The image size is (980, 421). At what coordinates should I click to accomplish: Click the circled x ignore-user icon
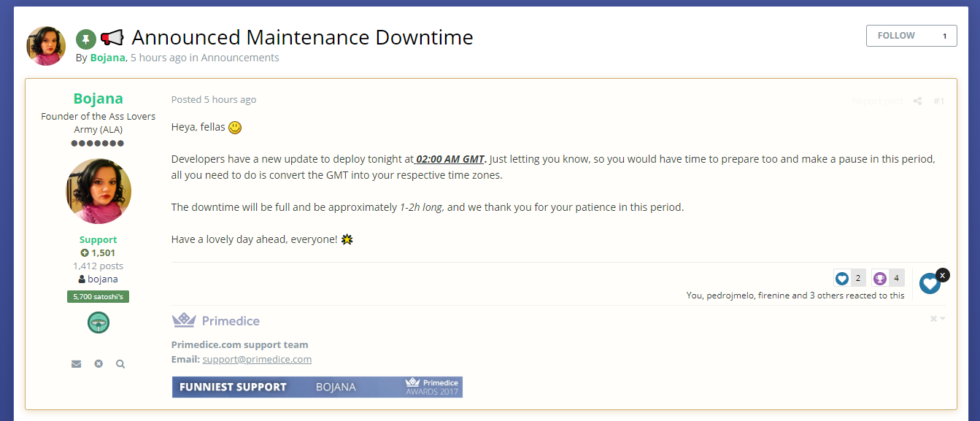99,364
